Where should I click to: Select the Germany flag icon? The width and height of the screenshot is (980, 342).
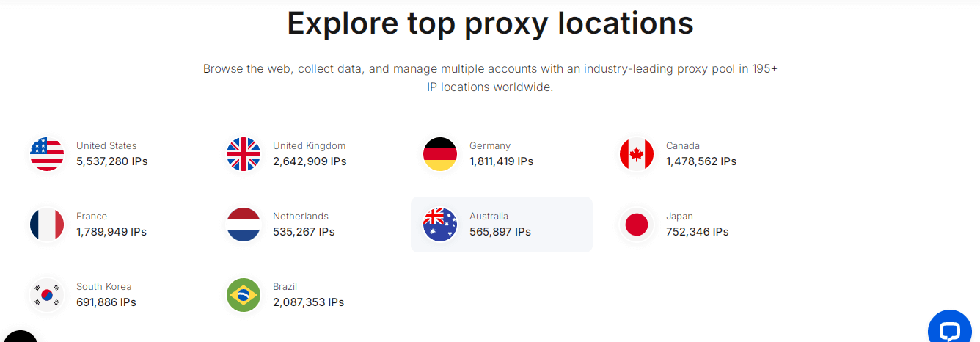click(440, 154)
